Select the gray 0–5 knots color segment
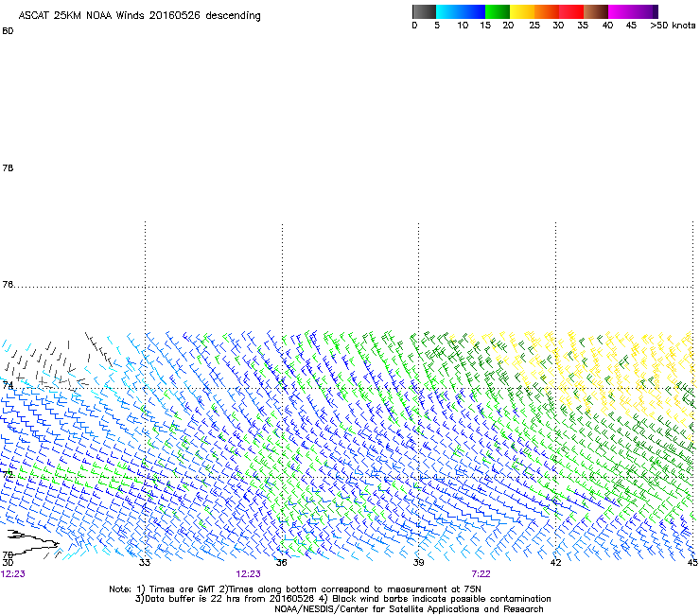The height and width of the screenshot is (615, 700). (424, 11)
